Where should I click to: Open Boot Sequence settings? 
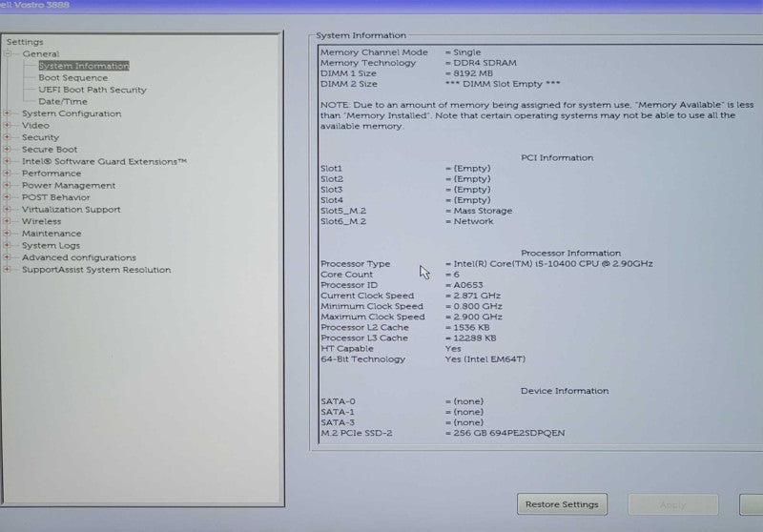[x=73, y=78]
